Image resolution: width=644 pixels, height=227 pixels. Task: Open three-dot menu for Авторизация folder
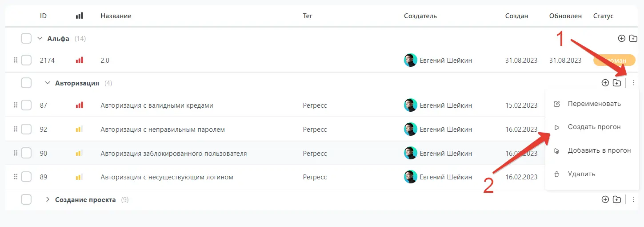(x=633, y=83)
